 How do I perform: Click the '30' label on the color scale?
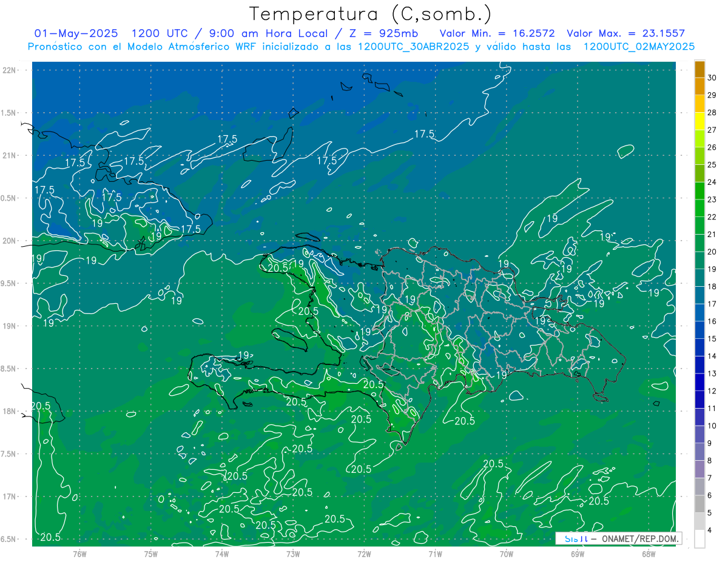tap(712, 78)
